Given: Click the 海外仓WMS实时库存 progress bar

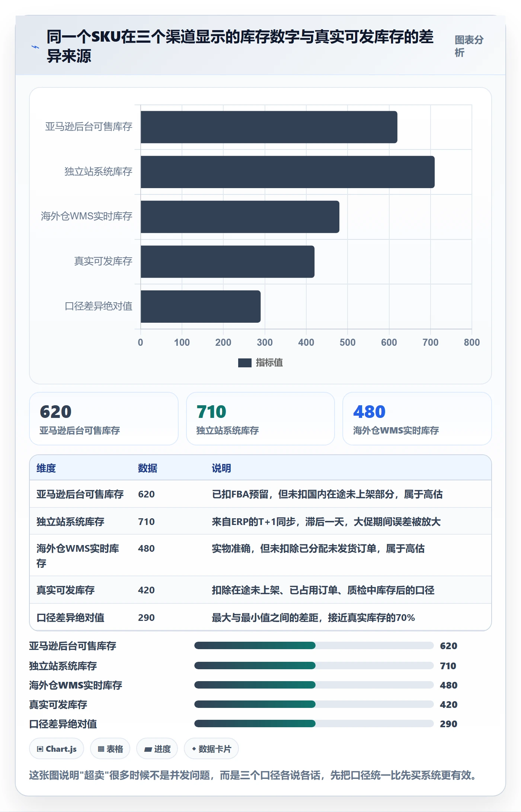Looking at the screenshot, I should pos(314,684).
